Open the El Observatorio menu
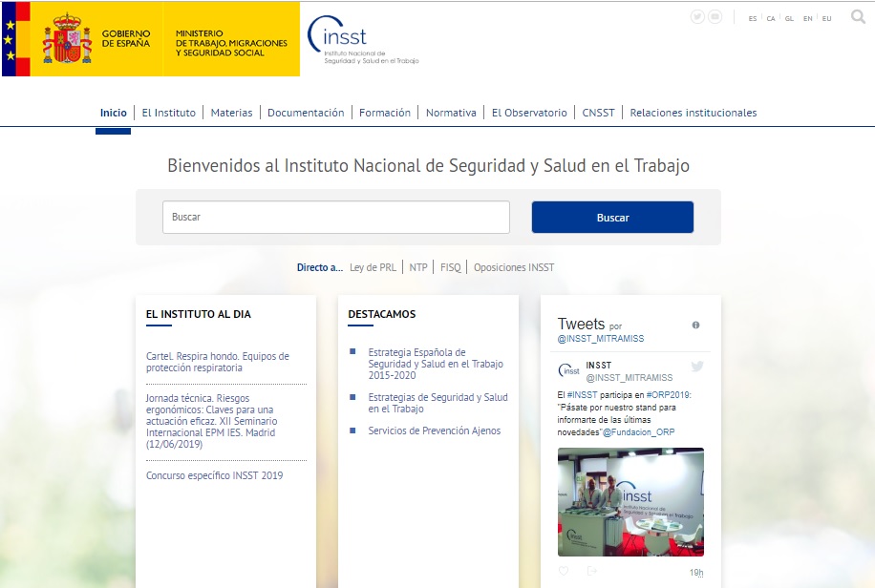 [x=529, y=113]
